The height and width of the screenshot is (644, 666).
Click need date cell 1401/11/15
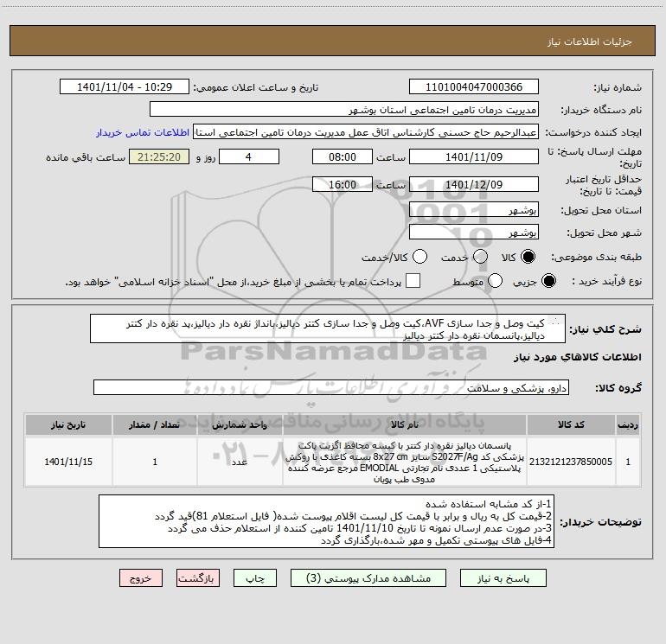coord(68,462)
